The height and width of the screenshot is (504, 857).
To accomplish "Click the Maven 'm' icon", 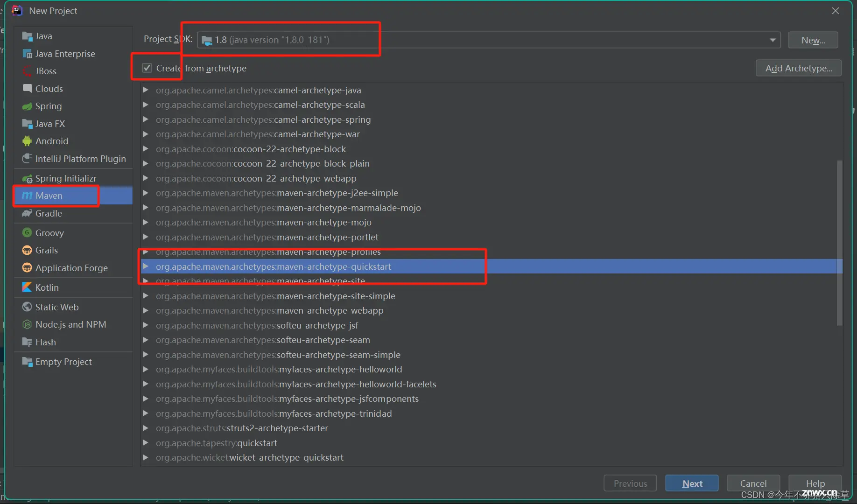I will point(27,196).
